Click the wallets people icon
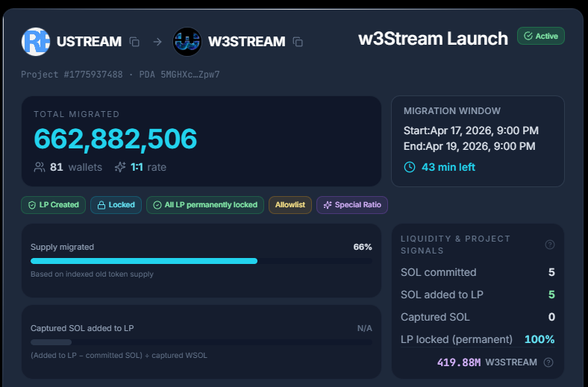 (x=40, y=167)
